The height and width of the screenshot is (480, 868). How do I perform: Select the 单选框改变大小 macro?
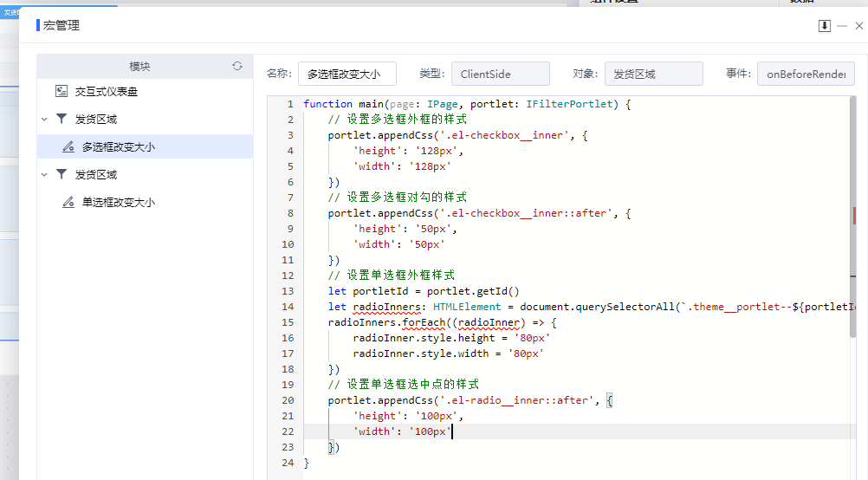(145, 202)
